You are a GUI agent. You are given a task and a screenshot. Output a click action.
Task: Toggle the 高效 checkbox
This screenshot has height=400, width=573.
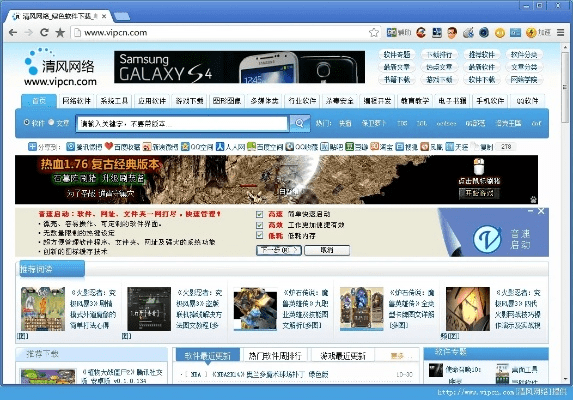[259, 225]
